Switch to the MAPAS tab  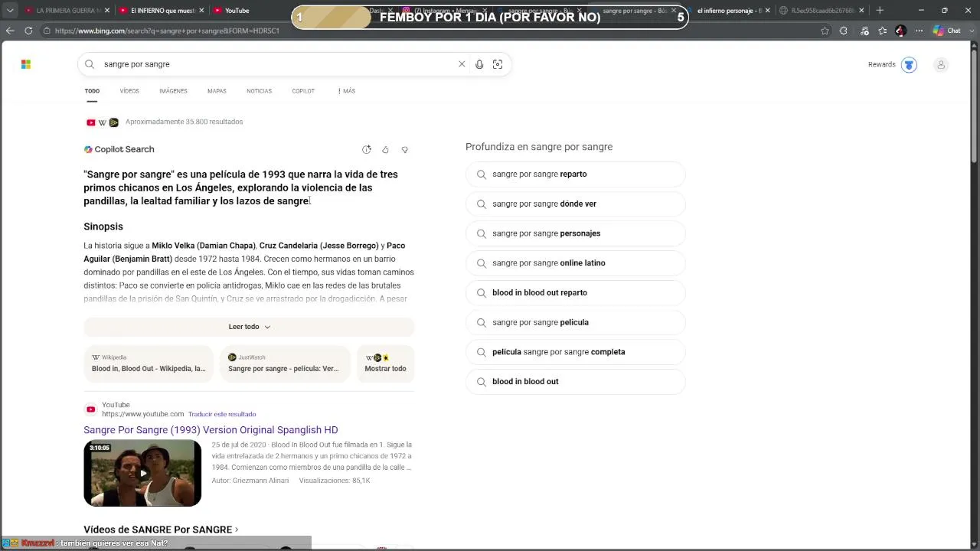pyautogui.click(x=217, y=91)
